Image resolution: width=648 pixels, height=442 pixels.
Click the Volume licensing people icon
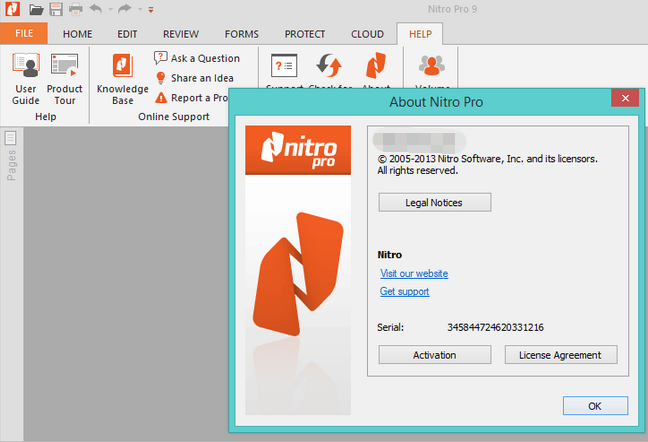pyautogui.click(x=432, y=65)
